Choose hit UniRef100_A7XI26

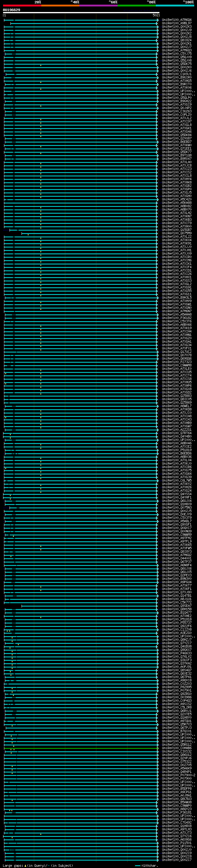pos(176,274)
